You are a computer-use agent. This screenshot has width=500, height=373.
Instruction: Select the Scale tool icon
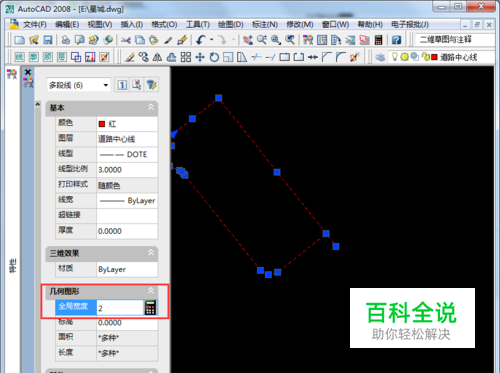pos(228,57)
